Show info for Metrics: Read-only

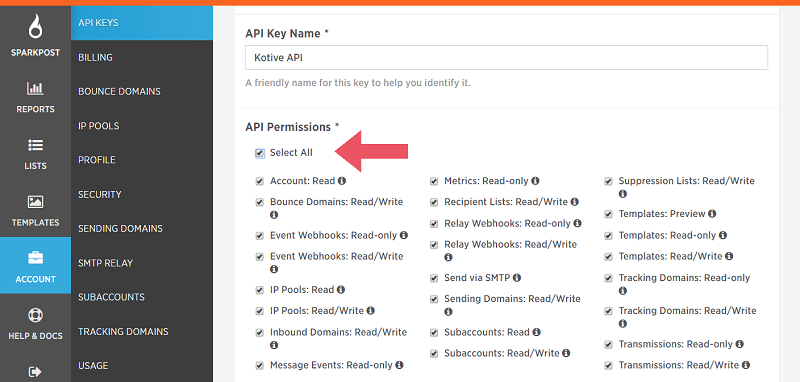pyautogui.click(x=535, y=181)
